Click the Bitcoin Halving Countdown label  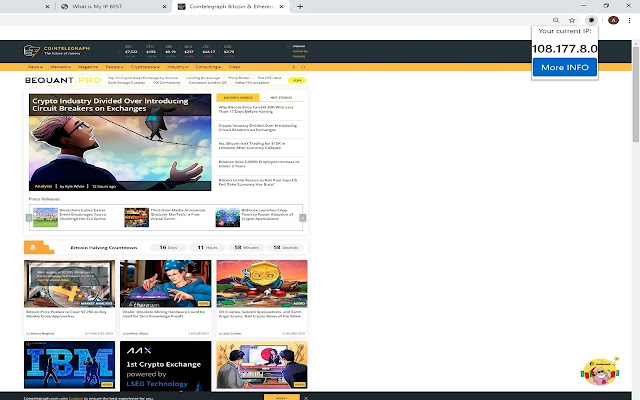click(x=104, y=248)
